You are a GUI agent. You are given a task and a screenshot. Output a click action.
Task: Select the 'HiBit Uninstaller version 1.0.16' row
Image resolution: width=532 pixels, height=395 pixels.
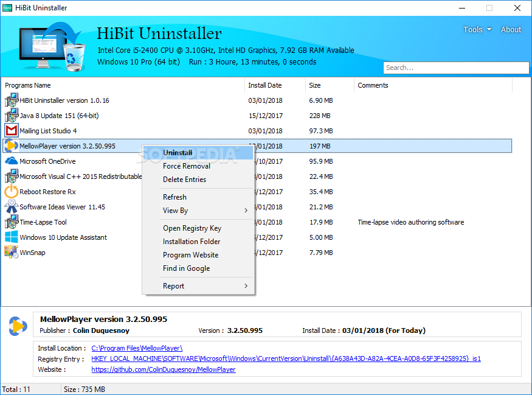[x=257, y=100]
